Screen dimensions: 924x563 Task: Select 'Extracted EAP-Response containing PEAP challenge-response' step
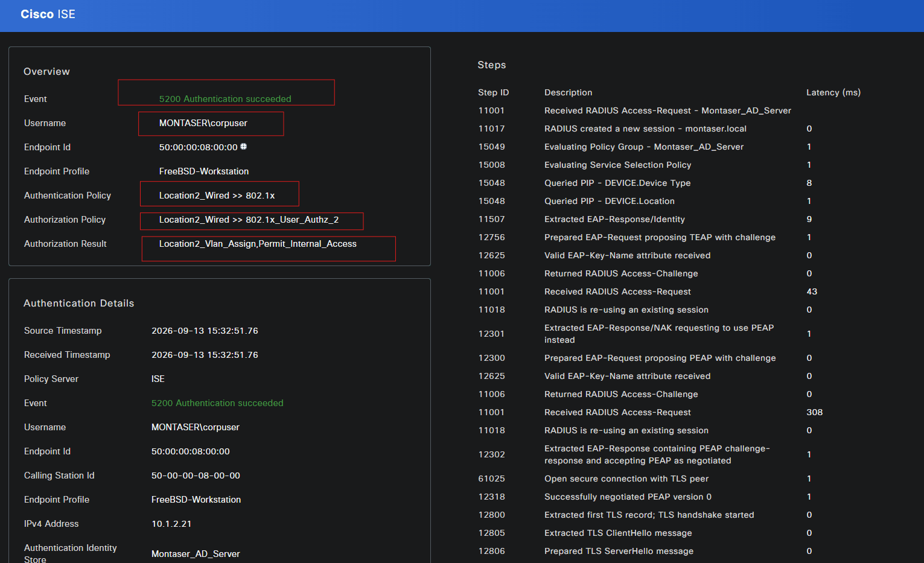coord(657,454)
